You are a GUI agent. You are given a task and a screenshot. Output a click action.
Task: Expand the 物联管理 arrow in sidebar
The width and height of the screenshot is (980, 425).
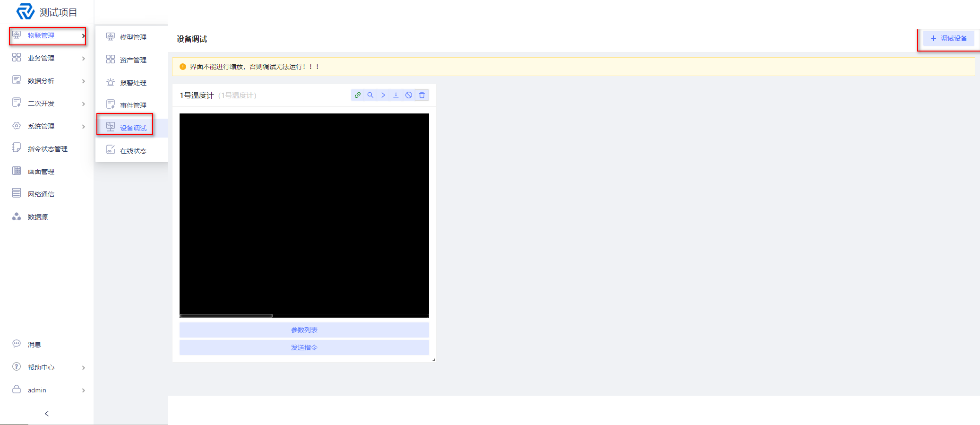[83, 36]
